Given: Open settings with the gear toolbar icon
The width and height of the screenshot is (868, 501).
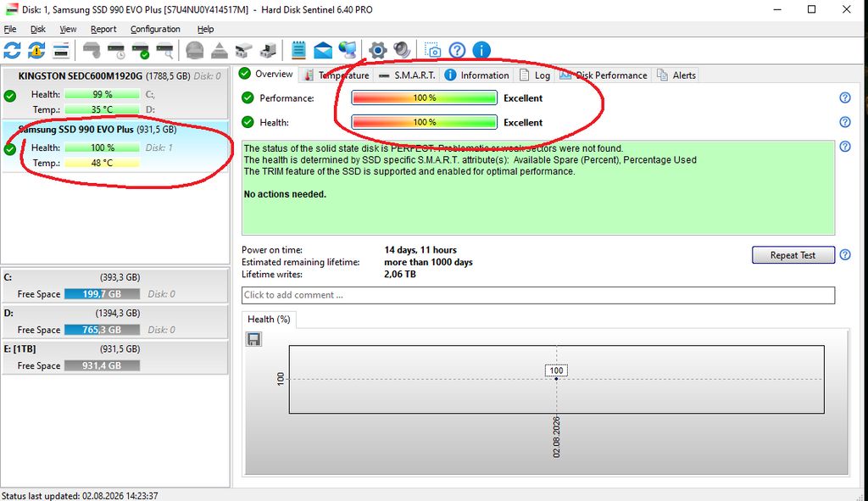Looking at the screenshot, I should (x=377, y=50).
